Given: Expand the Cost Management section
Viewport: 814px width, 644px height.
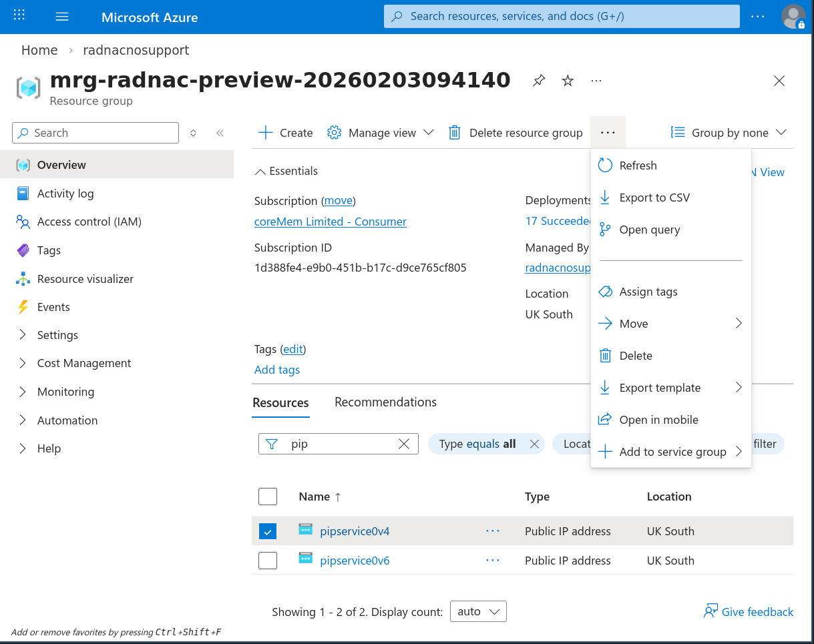Looking at the screenshot, I should (x=84, y=363).
